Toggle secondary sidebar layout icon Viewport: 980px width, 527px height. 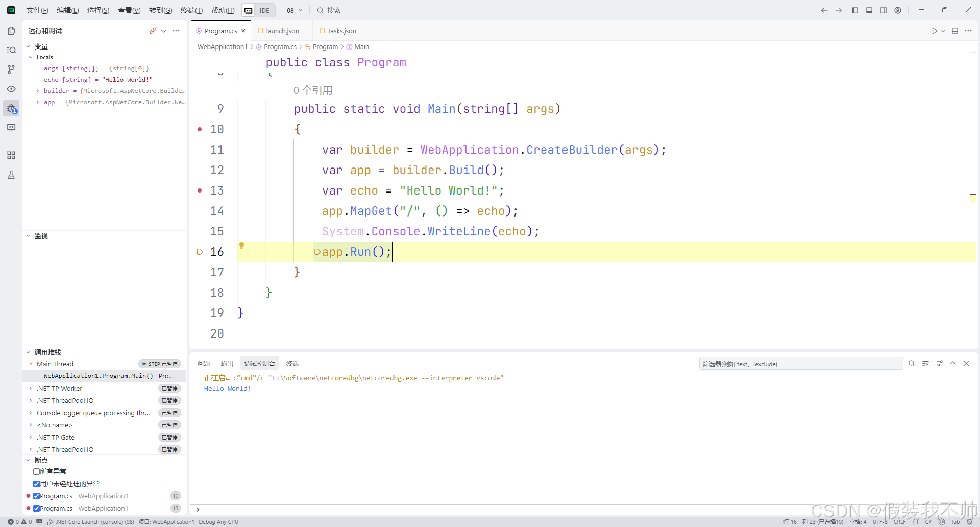tap(884, 10)
